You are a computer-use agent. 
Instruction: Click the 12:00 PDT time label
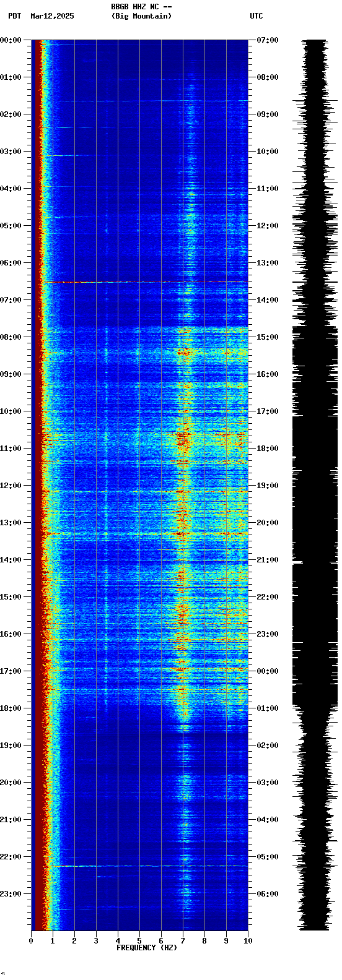click(x=11, y=486)
